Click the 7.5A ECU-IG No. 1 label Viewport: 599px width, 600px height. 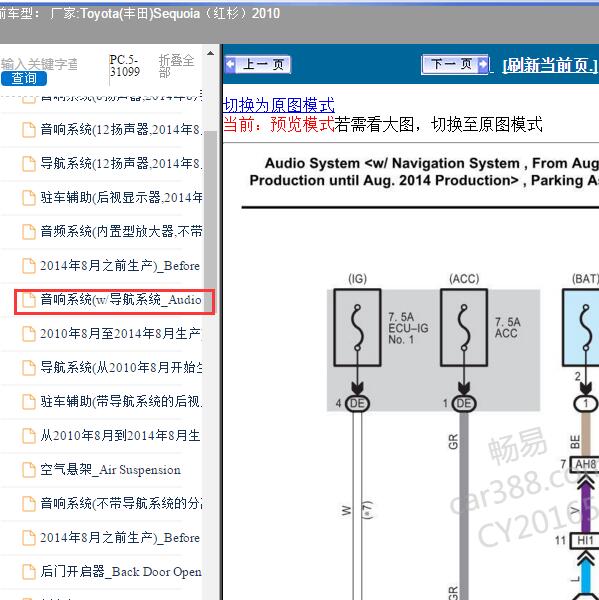click(408, 328)
